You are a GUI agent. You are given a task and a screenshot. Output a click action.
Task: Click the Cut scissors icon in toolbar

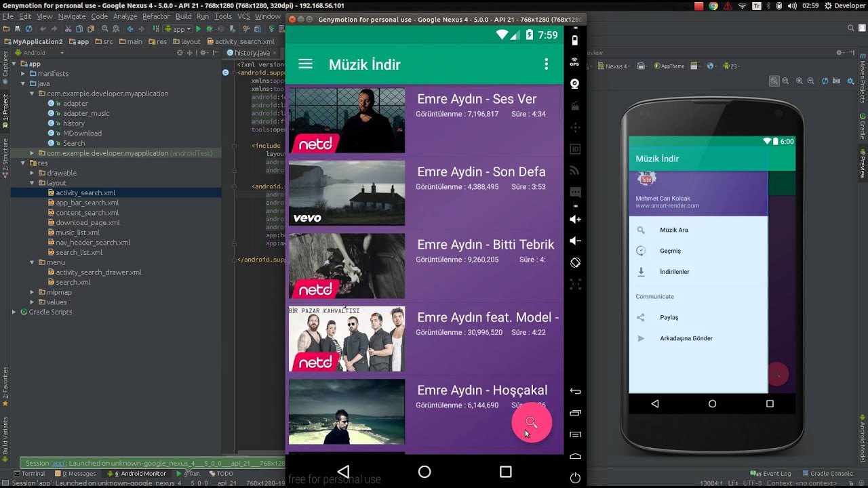click(x=68, y=29)
